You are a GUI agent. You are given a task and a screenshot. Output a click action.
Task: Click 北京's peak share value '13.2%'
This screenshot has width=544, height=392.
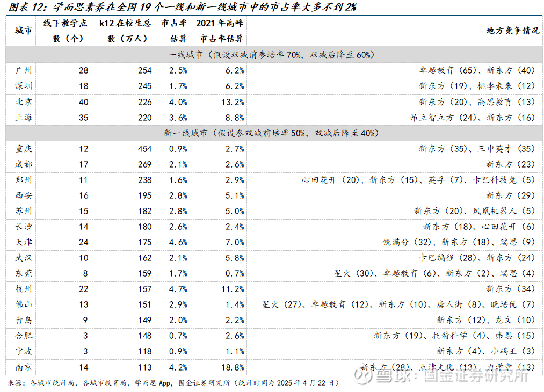(x=233, y=103)
